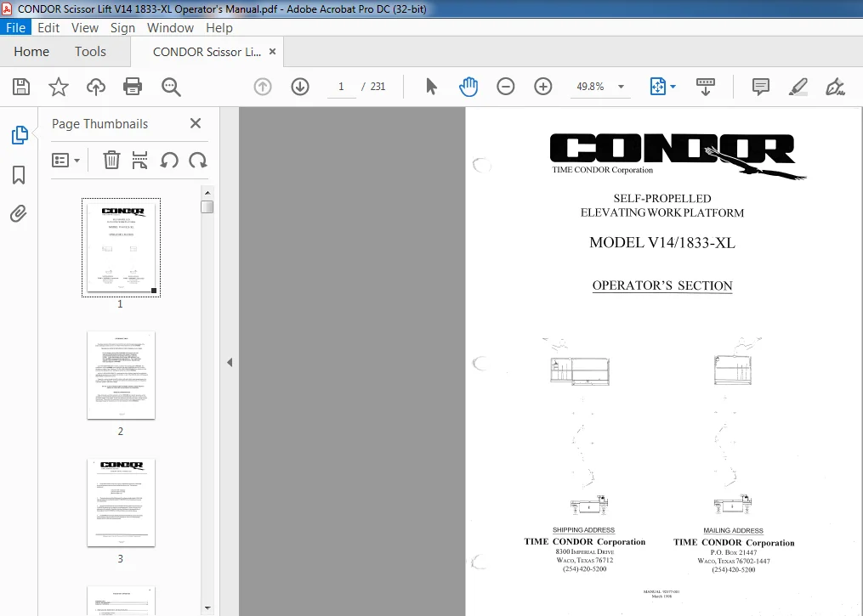Go to the next page with the down arrow
863x616 pixels.
coord(300,87)
